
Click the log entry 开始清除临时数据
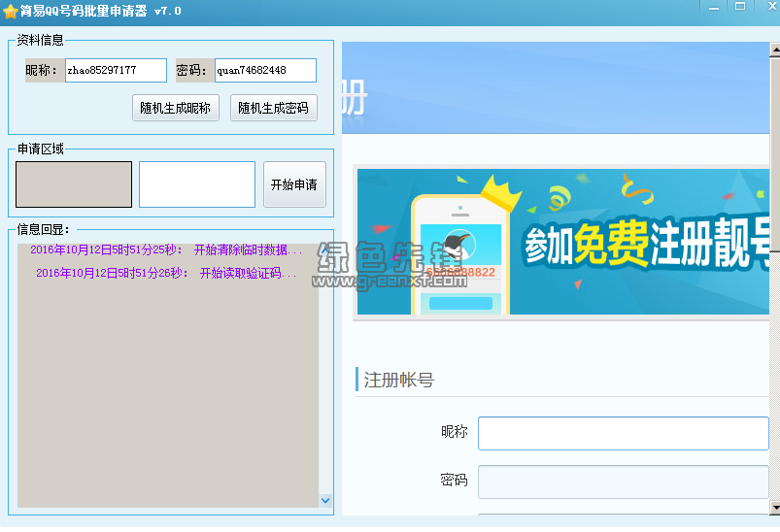(166, 249)
